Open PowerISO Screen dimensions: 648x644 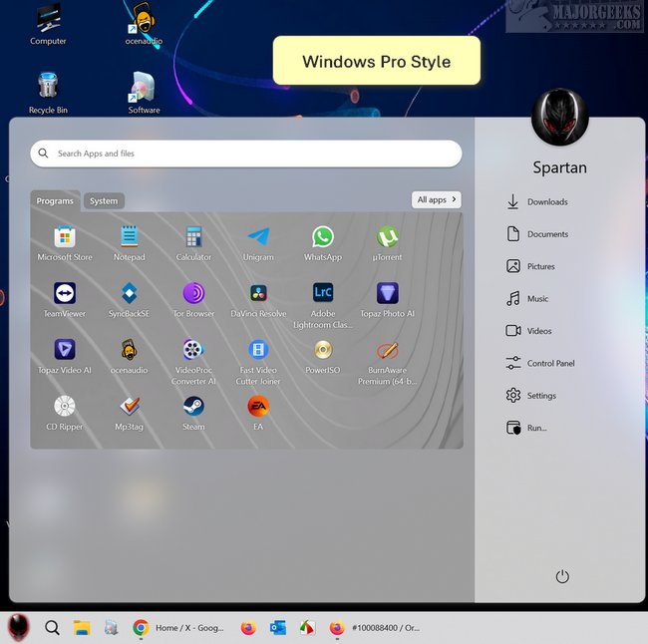click(x=323, y=357)
